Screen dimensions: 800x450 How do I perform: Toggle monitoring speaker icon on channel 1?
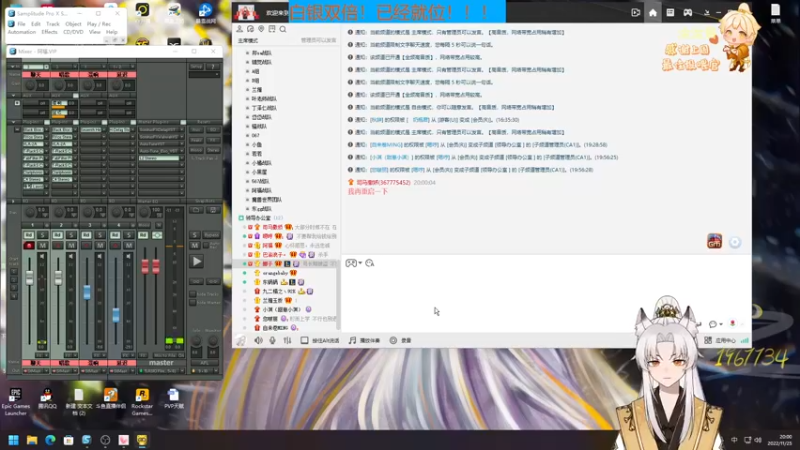click(42, 256)
